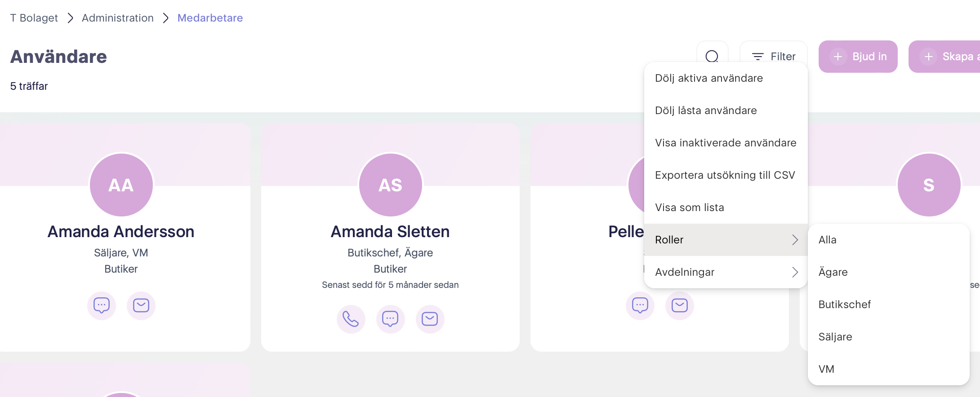Click chat icon on Amanda Sletten's card
Screen dimensions: 980x397
[x=390, y=319]
